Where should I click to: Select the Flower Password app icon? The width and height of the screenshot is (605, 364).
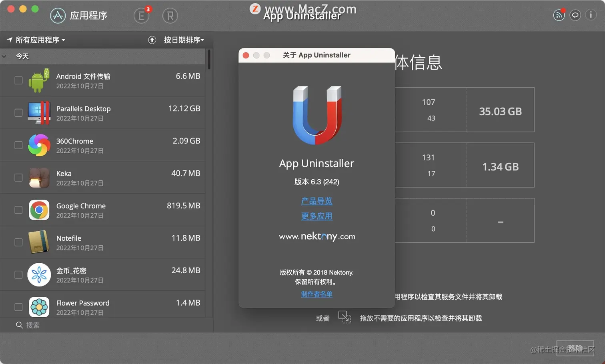pyautogui.click(x=39, y=307)
